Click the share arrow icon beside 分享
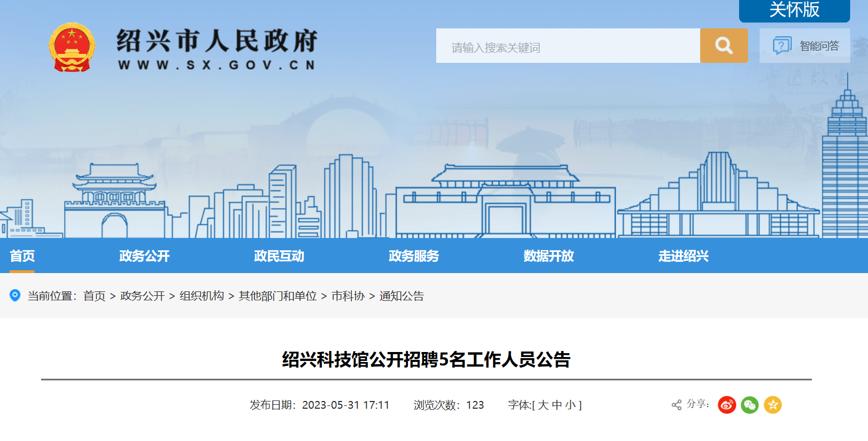The image size is (868, 441). 676,405
